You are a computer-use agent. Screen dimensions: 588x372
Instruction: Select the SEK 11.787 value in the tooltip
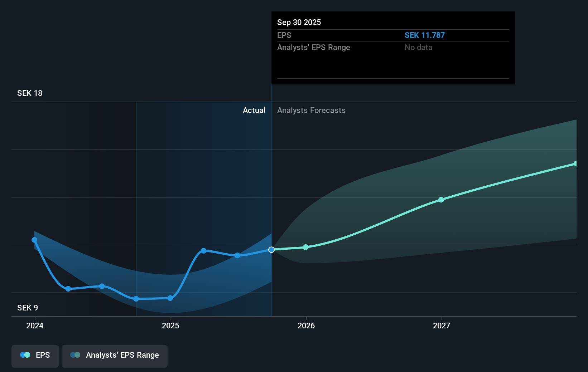click(425, 35)
